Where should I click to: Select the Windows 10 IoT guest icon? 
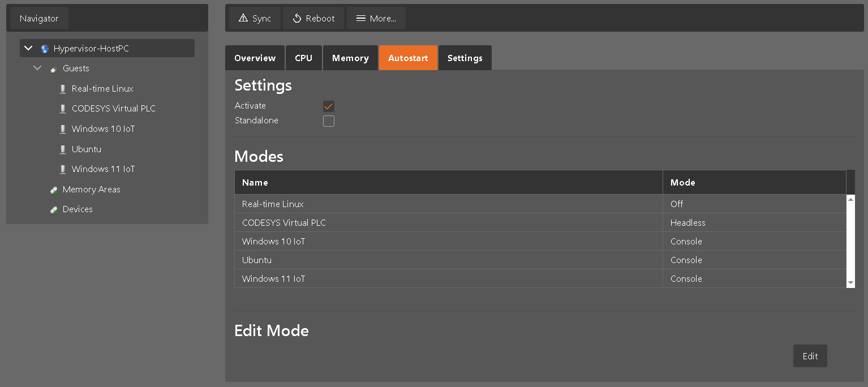(62, 128)
